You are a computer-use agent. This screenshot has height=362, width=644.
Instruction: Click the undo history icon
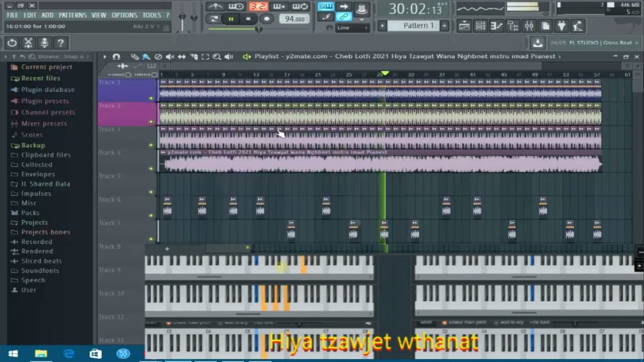point(12,43)
